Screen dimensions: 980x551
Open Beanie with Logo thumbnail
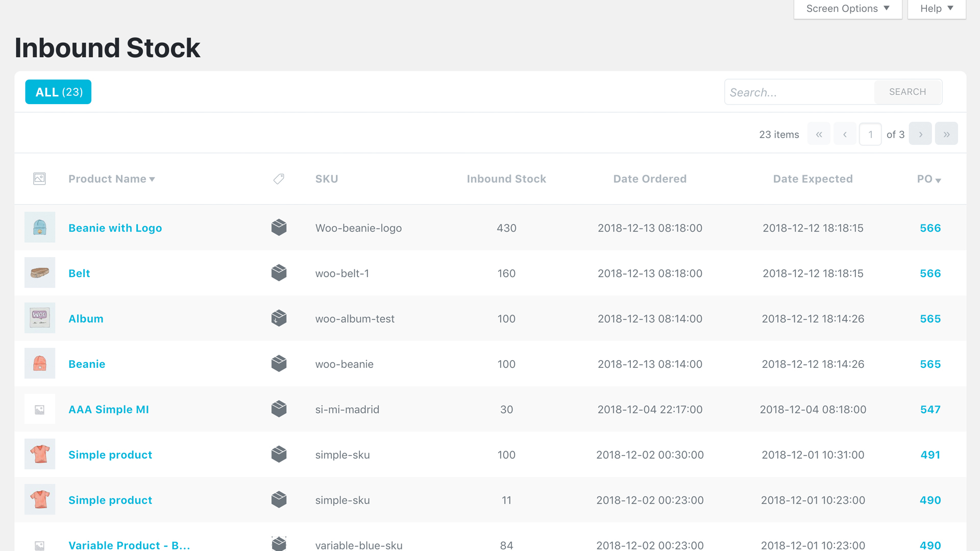(40, 227)
